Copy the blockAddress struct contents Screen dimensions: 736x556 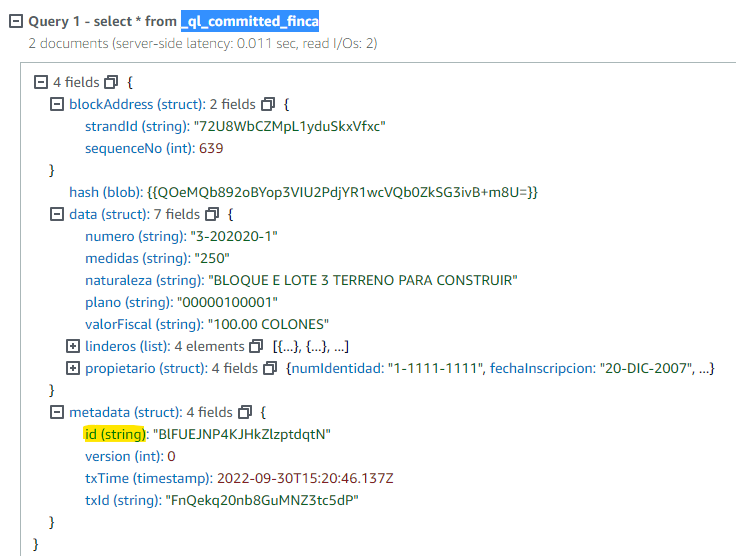(x=267, y=104)
